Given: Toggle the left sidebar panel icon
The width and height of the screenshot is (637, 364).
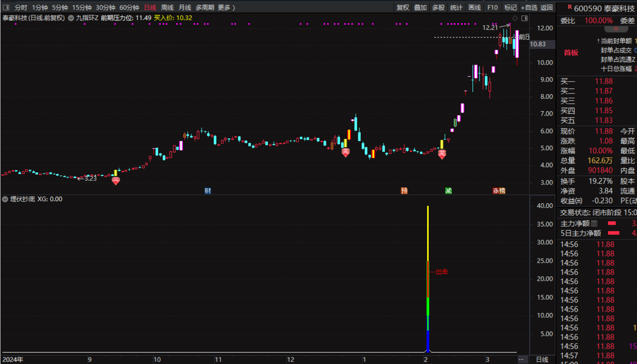Looking at the screenshot, I should 6,7.
